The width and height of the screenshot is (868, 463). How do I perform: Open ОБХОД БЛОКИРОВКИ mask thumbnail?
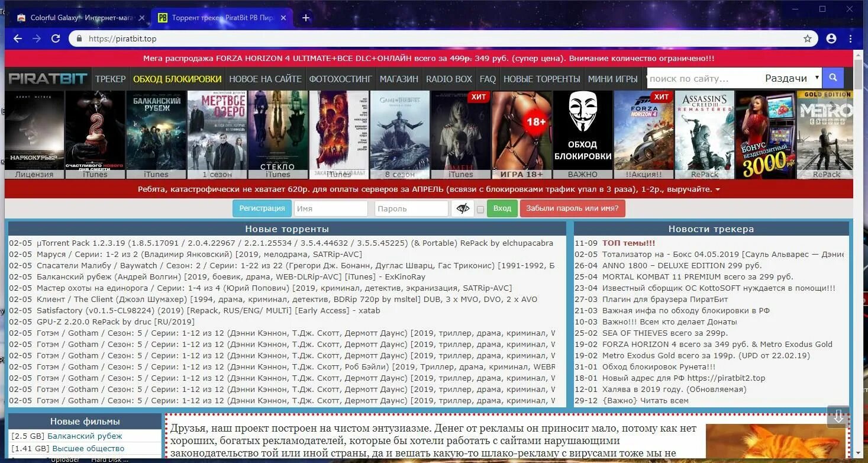[x=583, y=134]
